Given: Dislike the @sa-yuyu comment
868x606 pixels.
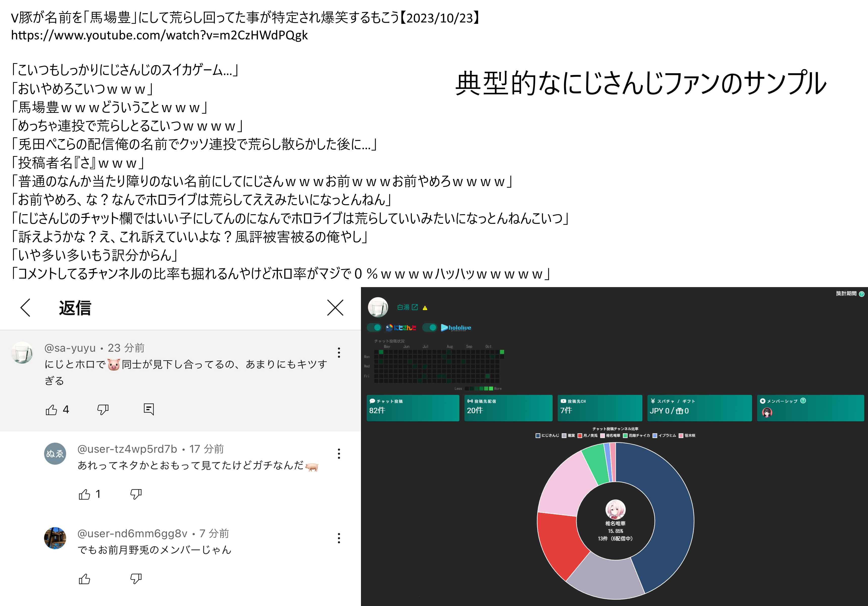Looking at the screenshot, I should pyautogui.click(x=103, y=409).
